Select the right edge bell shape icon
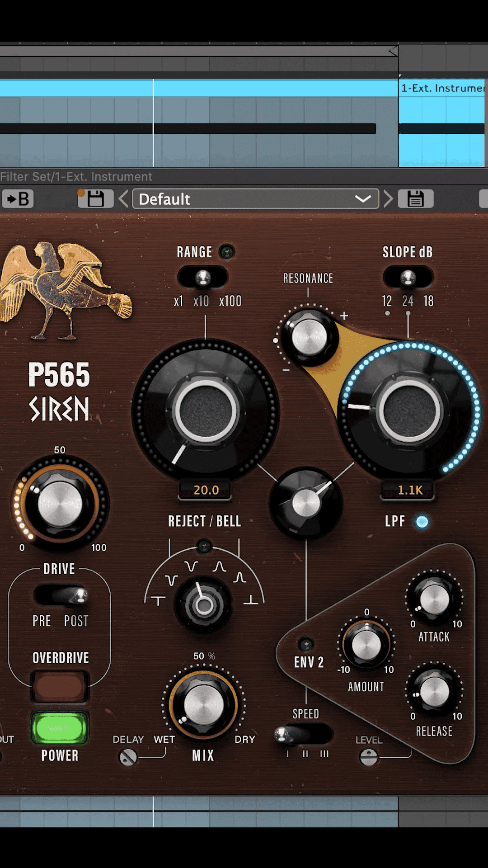The width and height of the screenshot is (488, 868). [x=251, y=600]
